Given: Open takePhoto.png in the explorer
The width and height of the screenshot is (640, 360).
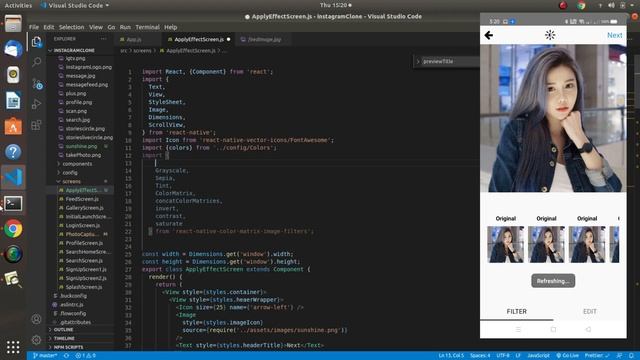Looking at the screenshot, I should (83, 155).
